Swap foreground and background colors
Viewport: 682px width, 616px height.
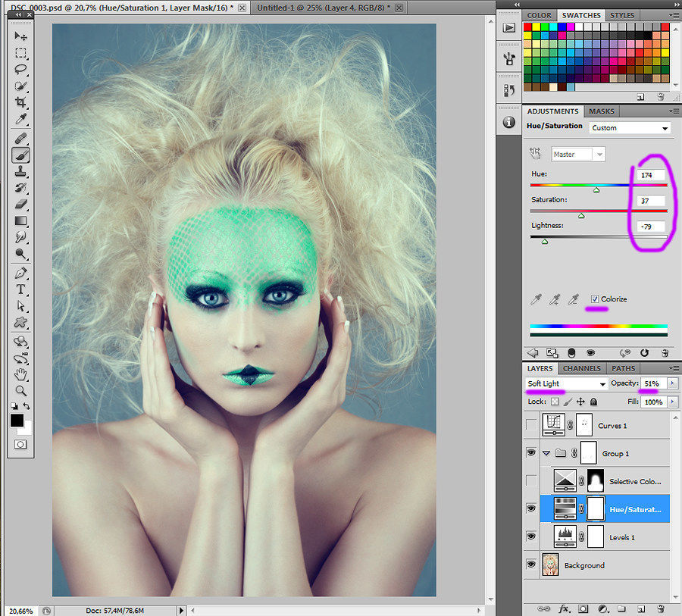(x=27, y=406)
